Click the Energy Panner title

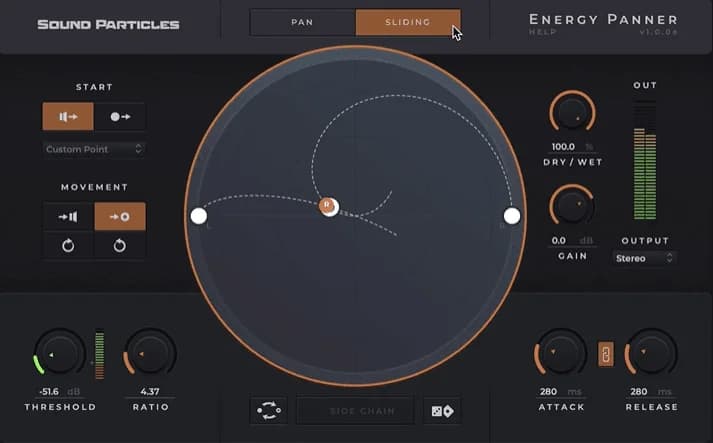click(x=603, y=20)
